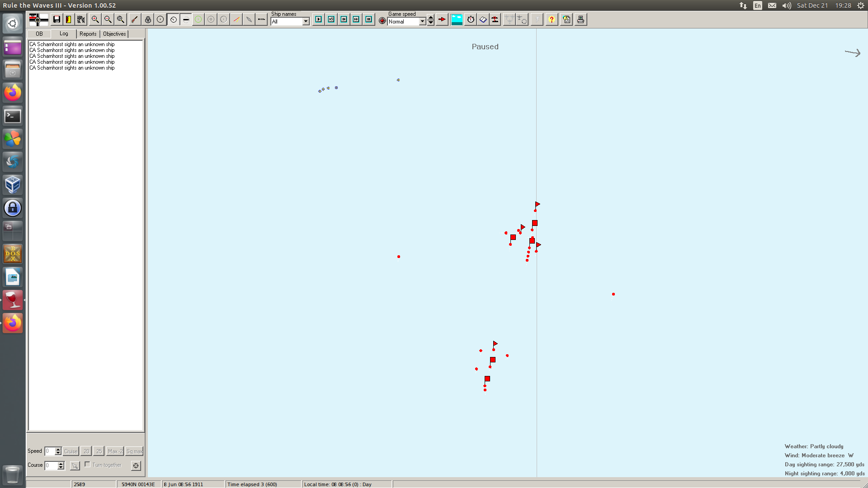Open the book log icon
The height and width of the screenshot is (488, 868).
click(483, 19)
